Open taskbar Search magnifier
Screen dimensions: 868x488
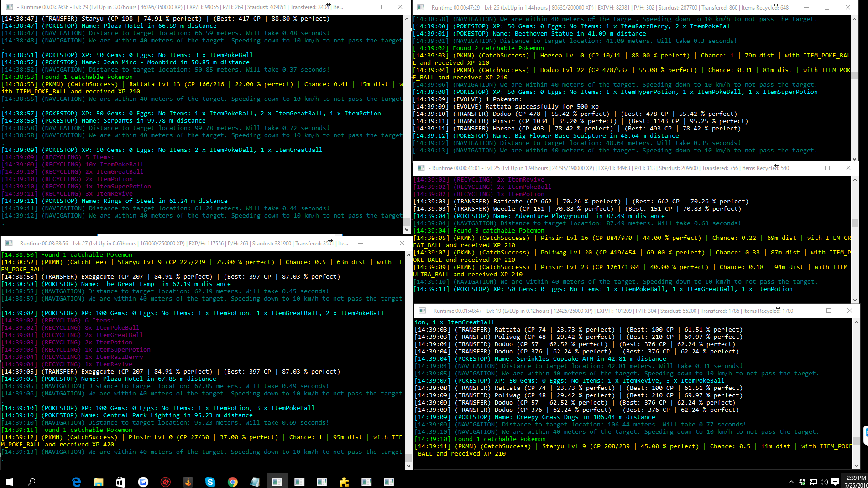(x=31, y=482)
